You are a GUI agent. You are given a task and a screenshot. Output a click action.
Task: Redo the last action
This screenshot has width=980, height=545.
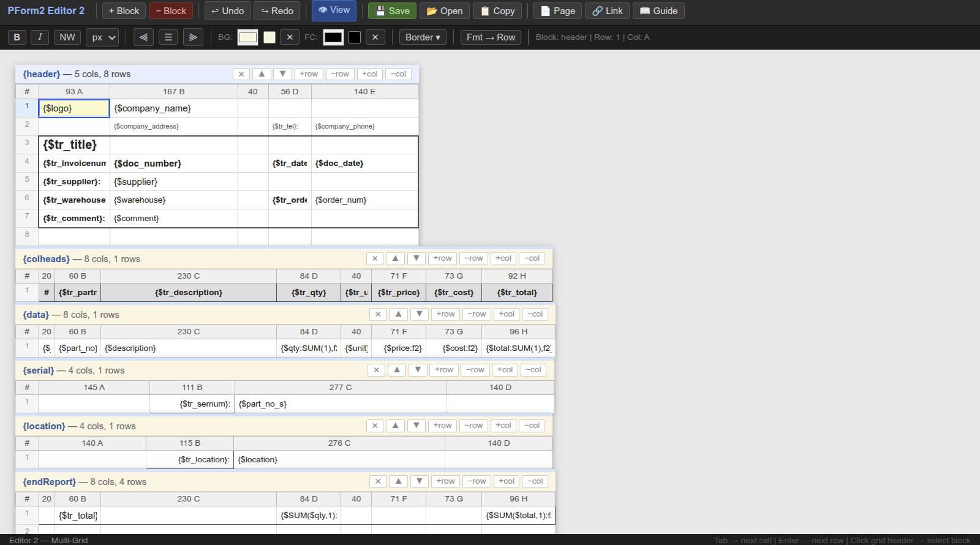(277, 11)
